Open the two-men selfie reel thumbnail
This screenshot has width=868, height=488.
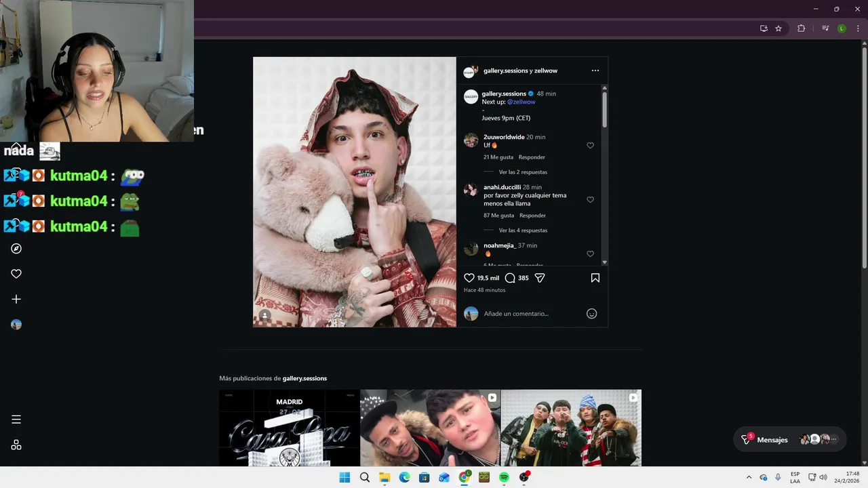(x=430, y=428)
